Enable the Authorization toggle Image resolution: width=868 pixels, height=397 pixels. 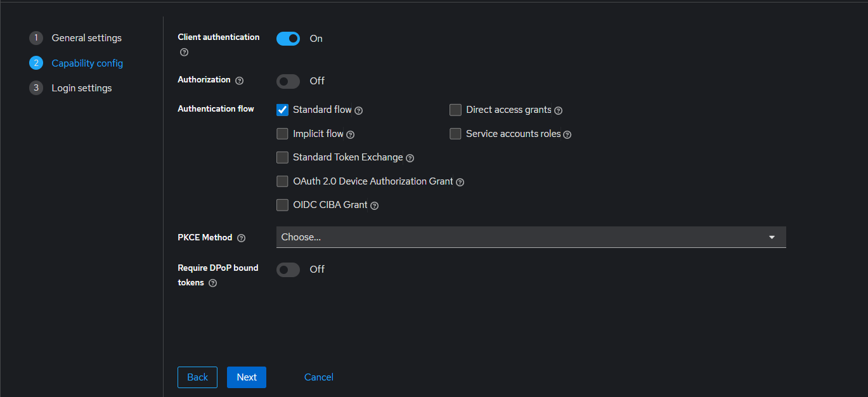tap(288, 81)
